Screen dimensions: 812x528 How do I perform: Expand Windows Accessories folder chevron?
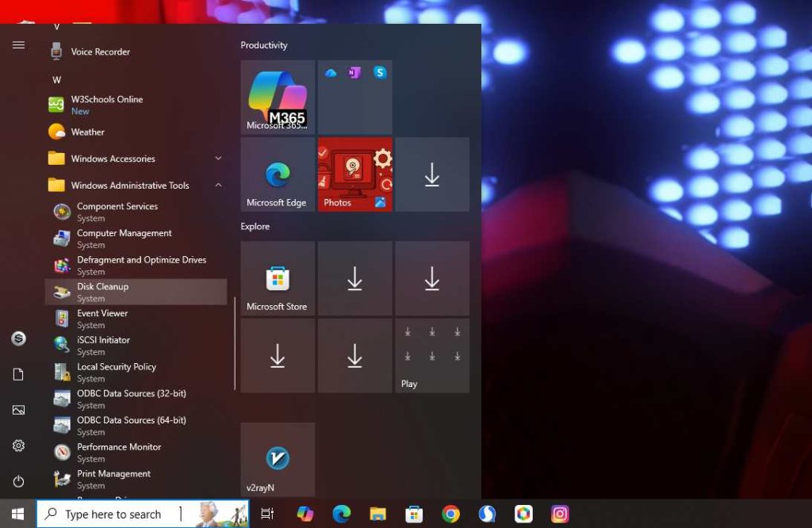pos(219,159)
